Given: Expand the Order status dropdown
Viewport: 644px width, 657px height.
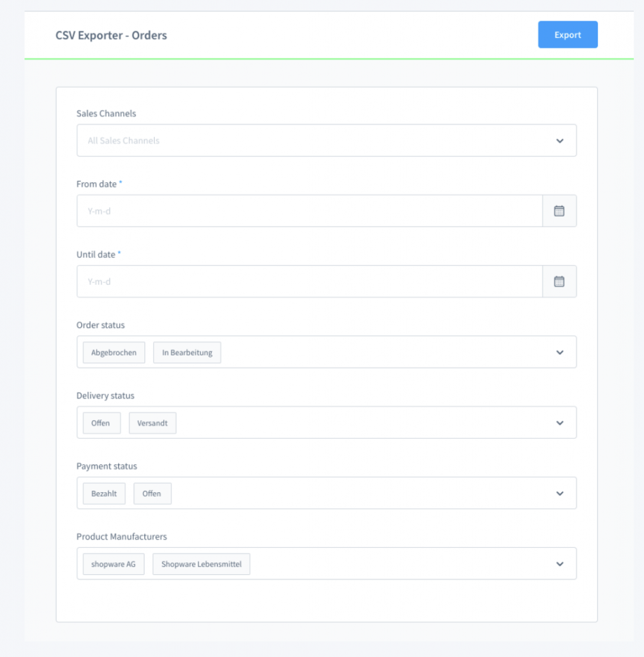Looking at the screenshot, I should coord(559,352).
